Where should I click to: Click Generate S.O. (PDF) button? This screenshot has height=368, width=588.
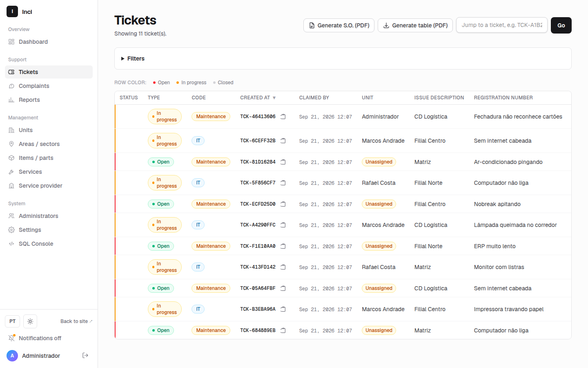click(x=339, y=25)
